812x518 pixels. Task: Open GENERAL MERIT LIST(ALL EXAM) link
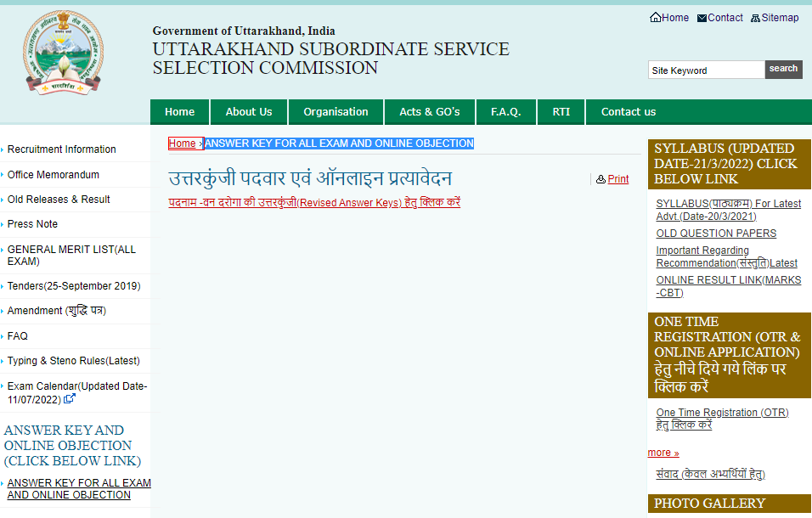71,255
